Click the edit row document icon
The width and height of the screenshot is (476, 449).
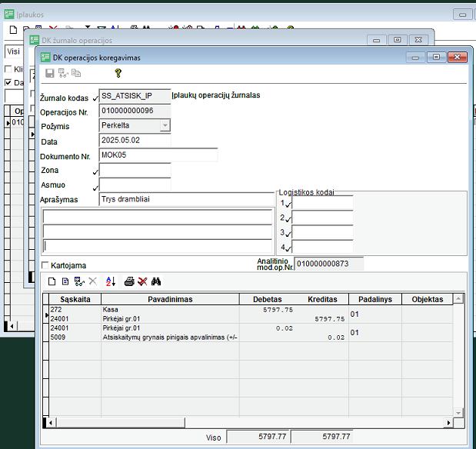pos(65,281)
